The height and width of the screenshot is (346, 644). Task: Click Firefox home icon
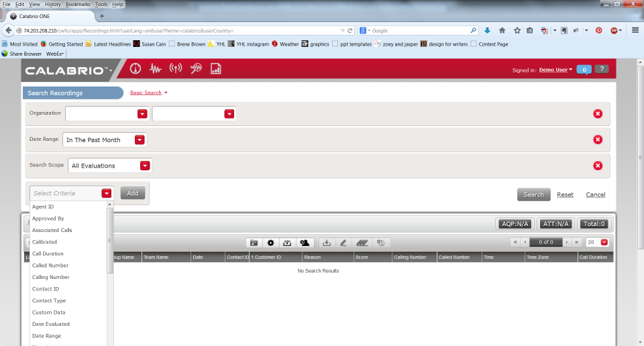click(502, 30)
